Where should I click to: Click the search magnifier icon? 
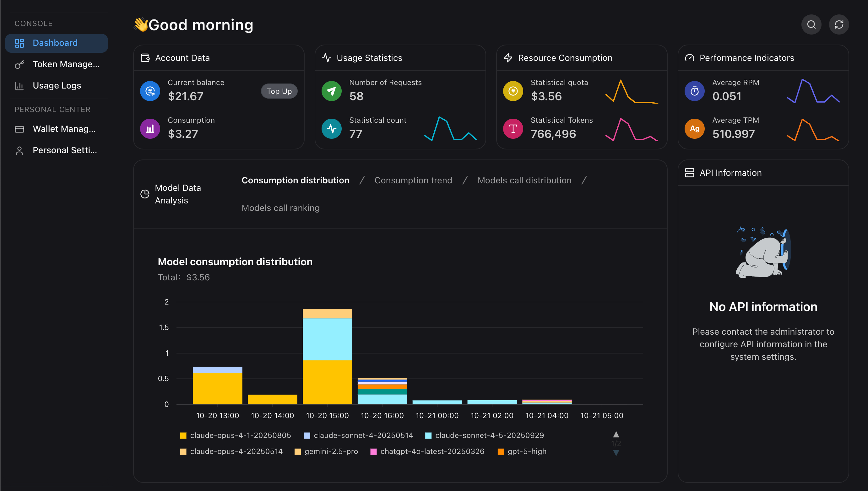(x=811, y=24)
